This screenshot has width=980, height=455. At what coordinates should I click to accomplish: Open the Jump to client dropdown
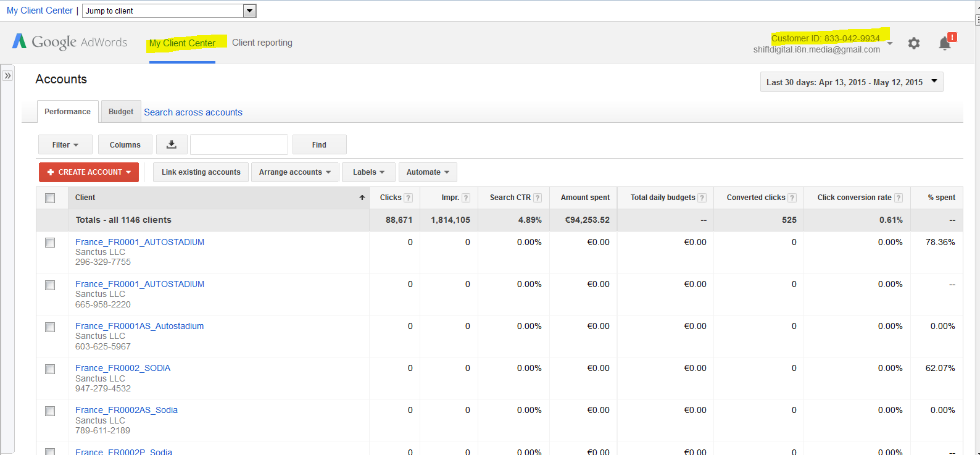169,10
